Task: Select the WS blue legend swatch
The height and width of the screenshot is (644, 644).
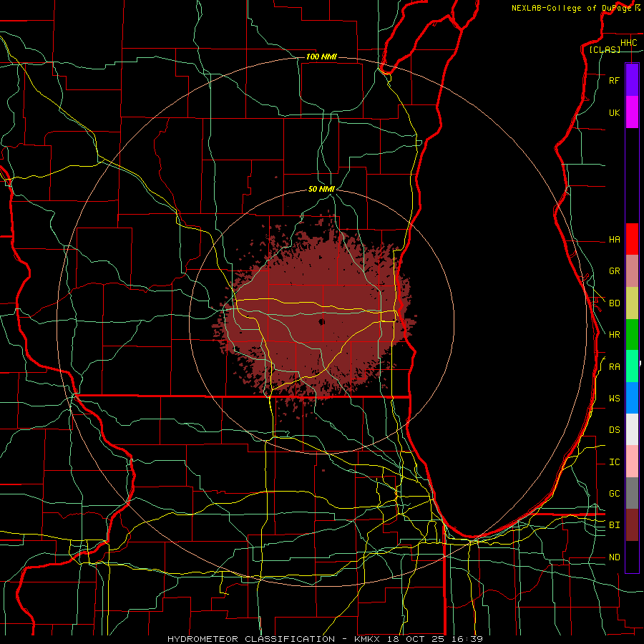Action: point(632,398)
